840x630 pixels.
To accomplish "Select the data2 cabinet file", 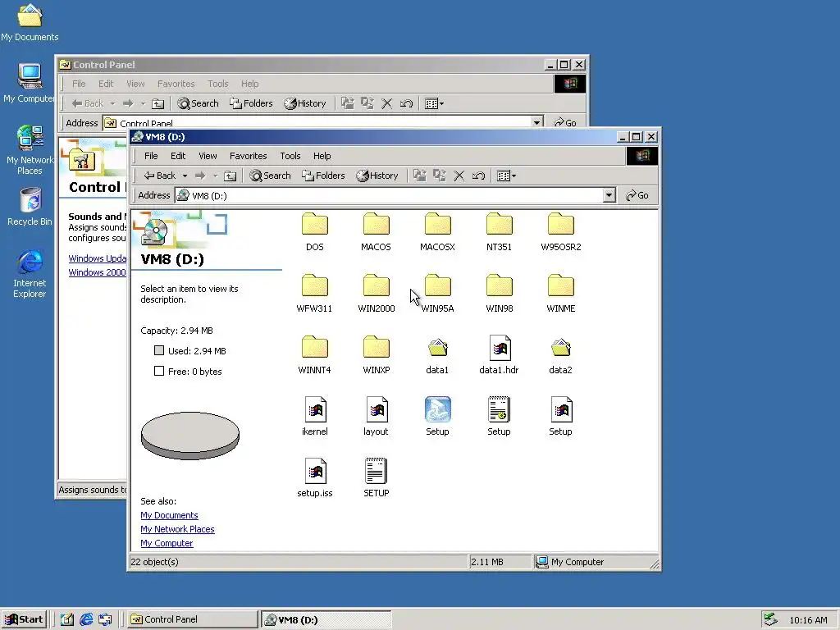I will point(561,354).
